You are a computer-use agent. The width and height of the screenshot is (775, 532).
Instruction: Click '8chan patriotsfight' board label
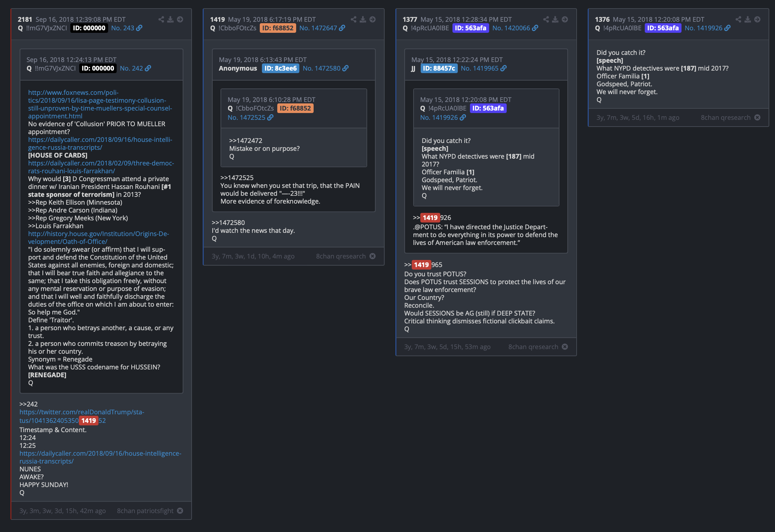[x=145, y=511]
